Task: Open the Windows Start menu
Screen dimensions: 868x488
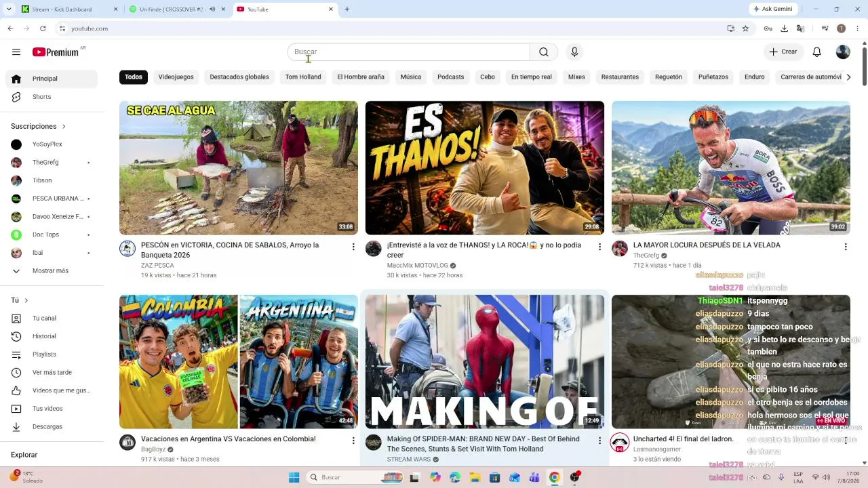Action: click(x=294, y=477)
